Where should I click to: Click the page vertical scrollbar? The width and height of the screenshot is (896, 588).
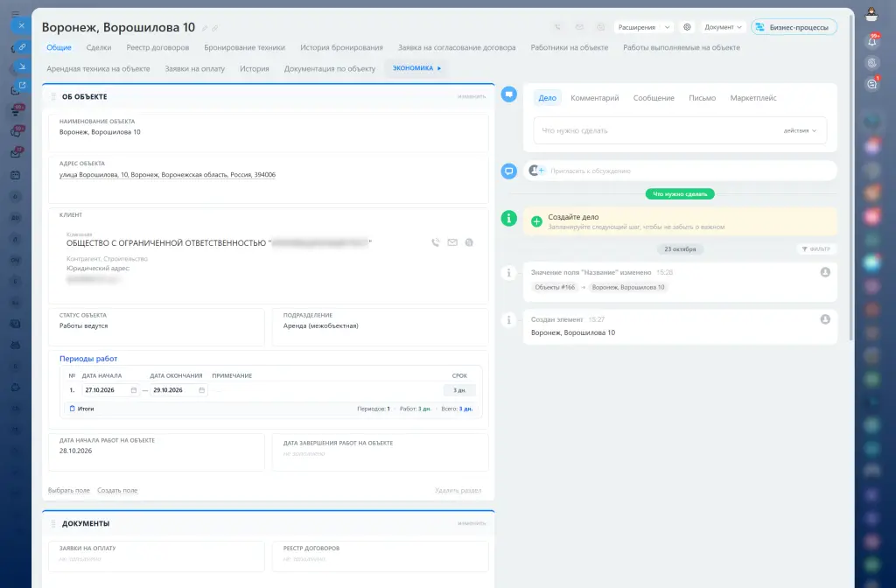[850, 177]
